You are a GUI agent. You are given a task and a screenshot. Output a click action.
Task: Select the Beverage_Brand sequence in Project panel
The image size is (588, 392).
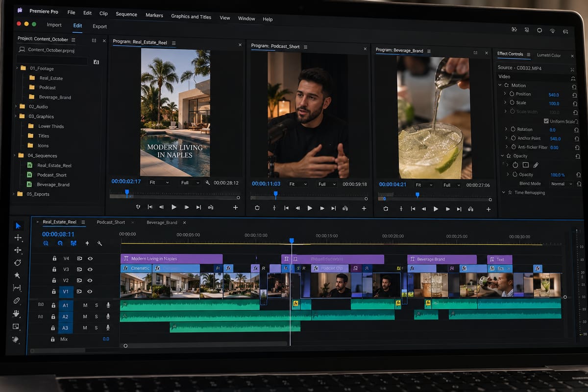[x=53, y=185]
